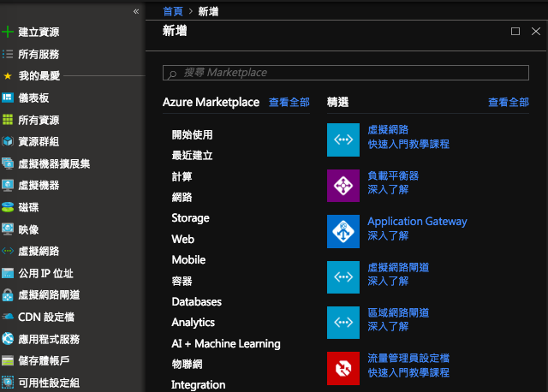The image size is (548, 392).
Task: Click the 可用性設定組 icon
Action: pos(8,383)
